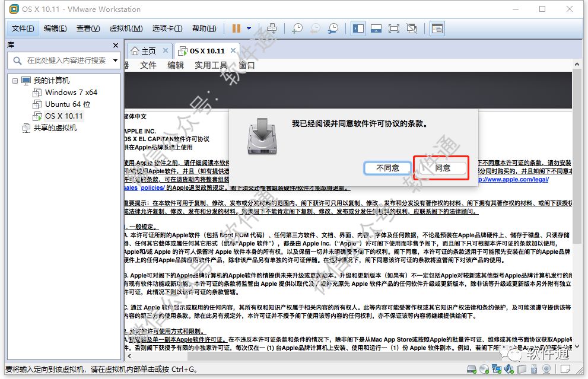Take a snapshot of this virtual machine
Viewport: 588px width, 379px height.
click(297, 28)
